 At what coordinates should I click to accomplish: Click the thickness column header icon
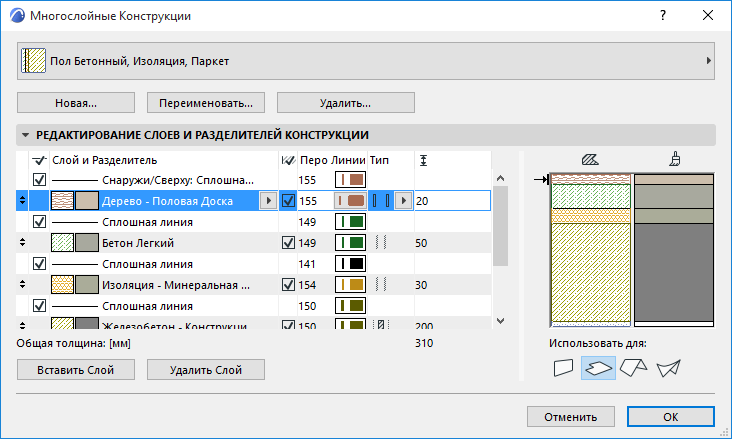(423, 161)
